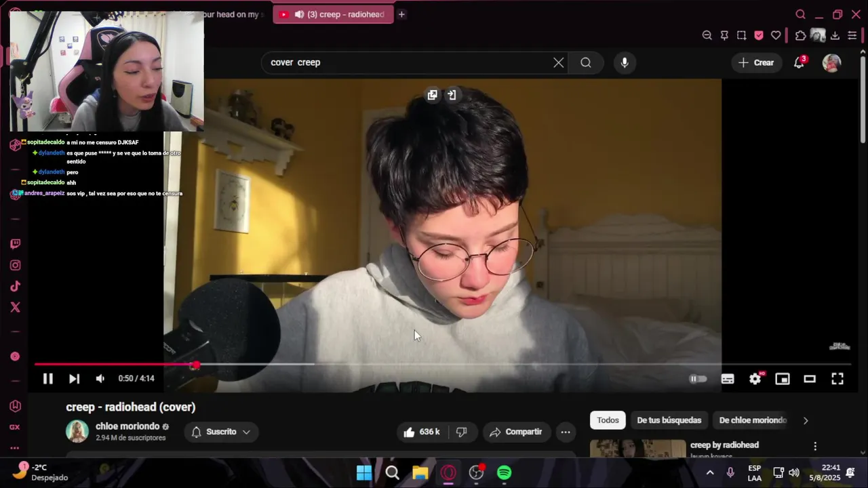The image size is (868, 488).
Task: Open the weather widget showing -2°C
Action: [x=42, y=472]
